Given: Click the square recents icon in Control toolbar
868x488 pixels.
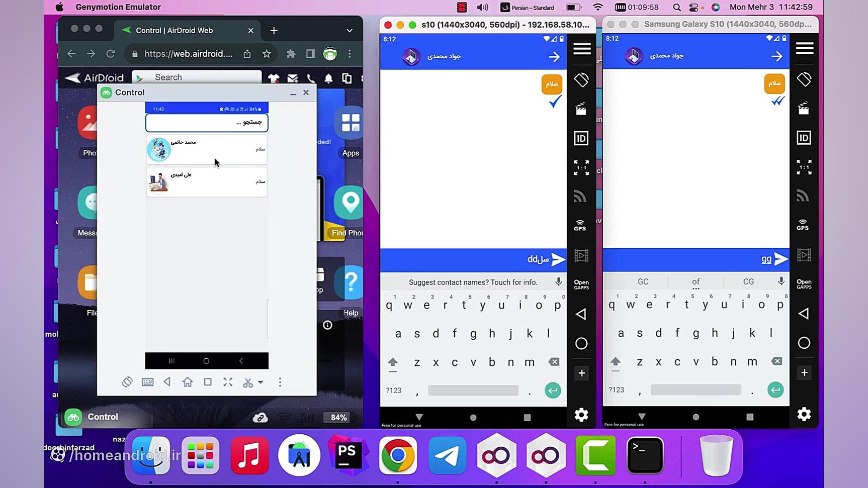Looking at the screenshot, I should [208, 382].
